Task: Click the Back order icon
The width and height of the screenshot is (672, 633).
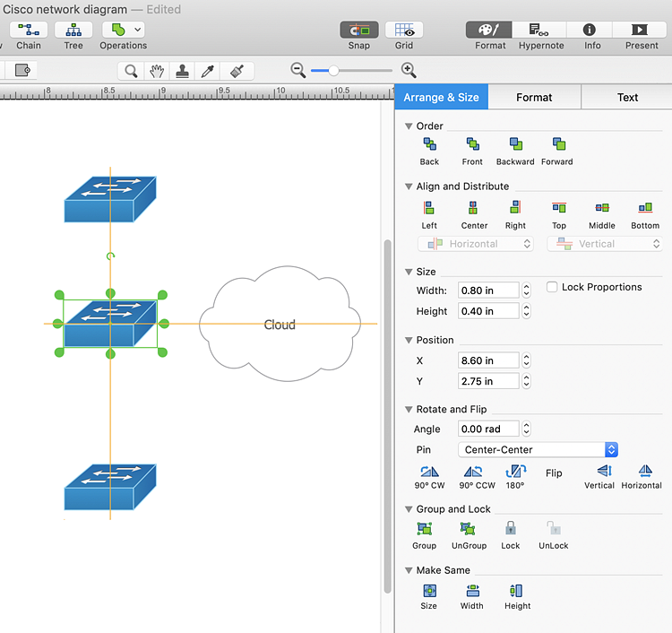Action: (x=429, y=145)
